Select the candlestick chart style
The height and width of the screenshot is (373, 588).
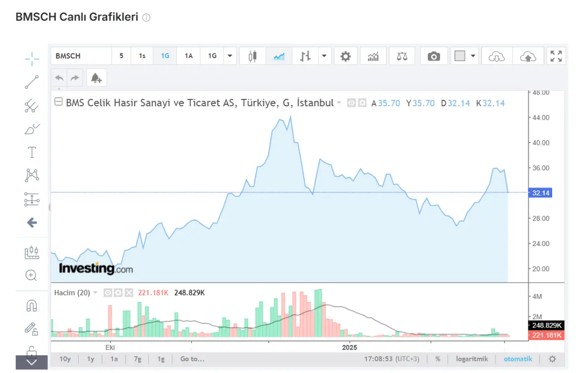[x=252, y=56]
